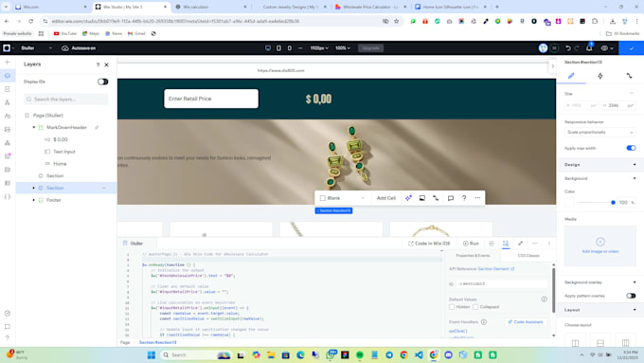
Task: Open more options on selected Section layer
Action: 104,188
